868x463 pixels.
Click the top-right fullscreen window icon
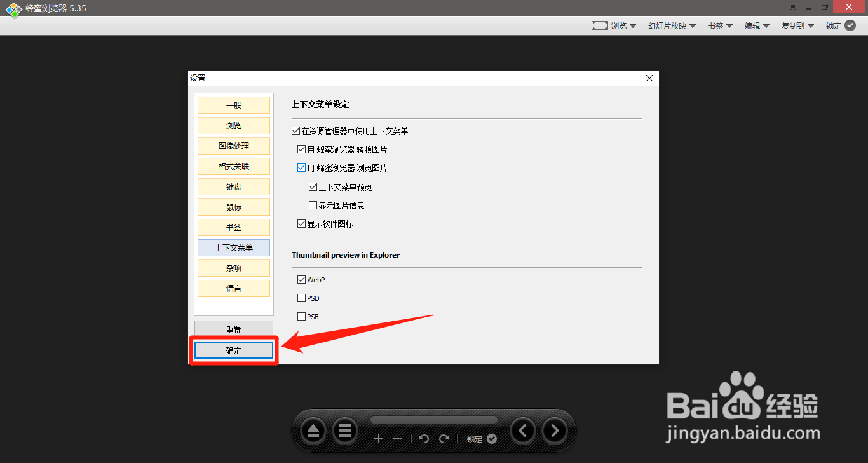(793, 7)
